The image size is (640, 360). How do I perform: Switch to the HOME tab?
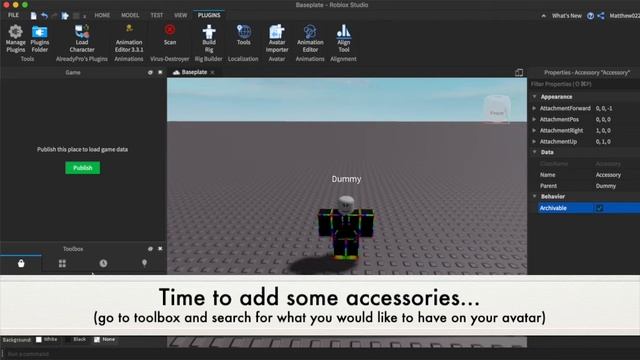click(x=102, y=15)
